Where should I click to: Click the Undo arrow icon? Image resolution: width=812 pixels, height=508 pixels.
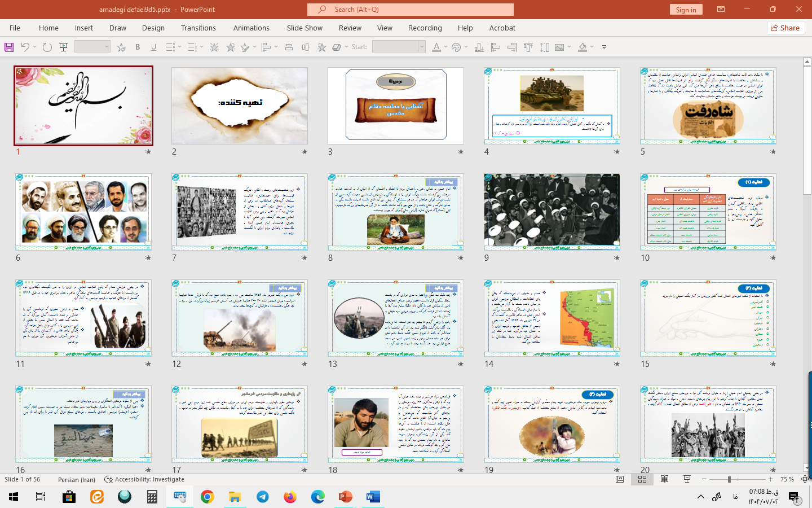pyautogui.click(x=25, y=47)
